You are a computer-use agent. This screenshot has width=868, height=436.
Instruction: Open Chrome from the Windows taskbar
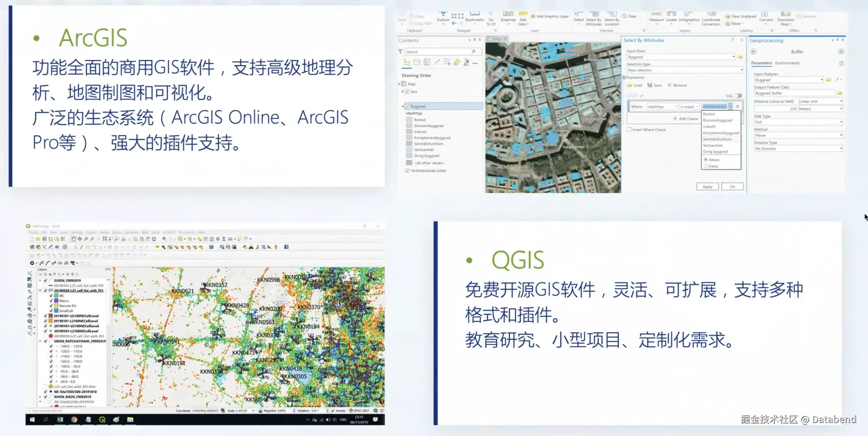(74, 419)
